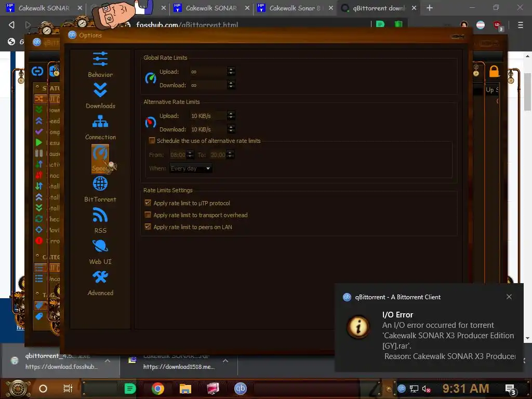Viewport: 532px width, 399px height.
Task: Click the Global upload limit field
Action: [x=209, y=71]
